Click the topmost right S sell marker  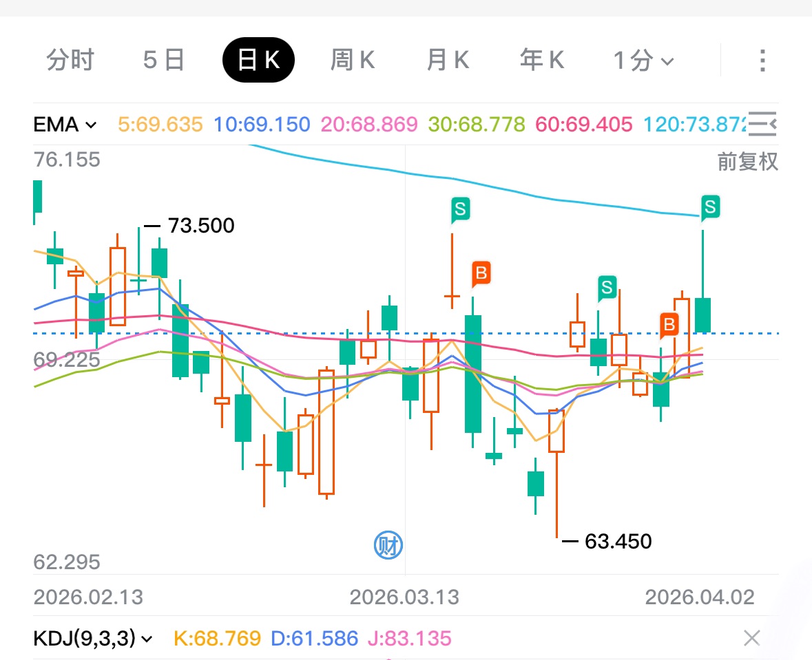point(711,206)
